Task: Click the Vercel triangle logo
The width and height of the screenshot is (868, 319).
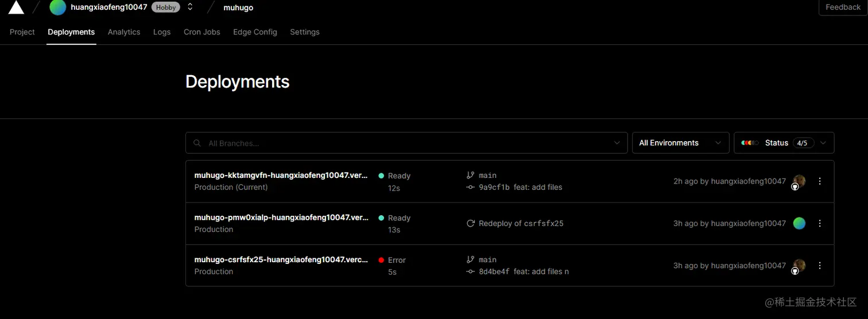Action: click(16, 7)
